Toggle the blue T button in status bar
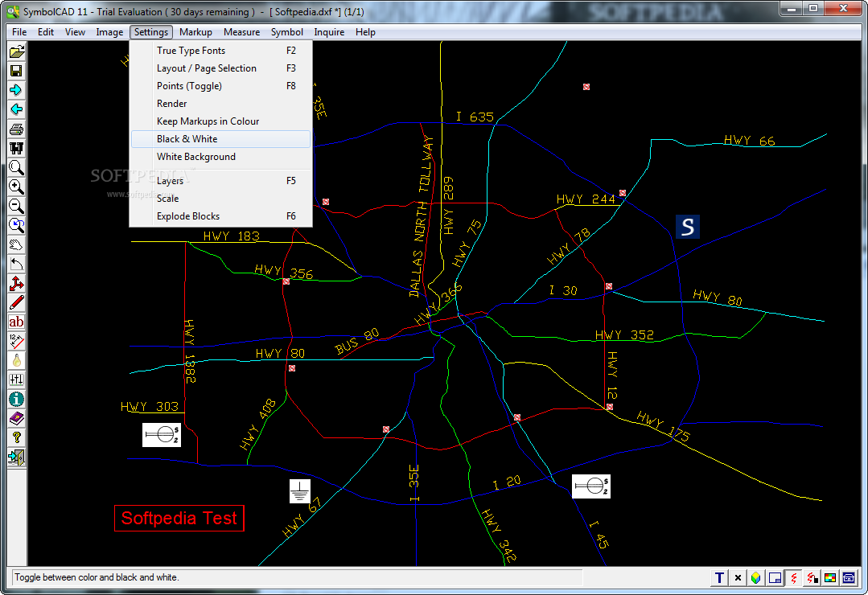The width and height of the screenshot is (868, 595). pyautogui.click(x=720, y=578)
